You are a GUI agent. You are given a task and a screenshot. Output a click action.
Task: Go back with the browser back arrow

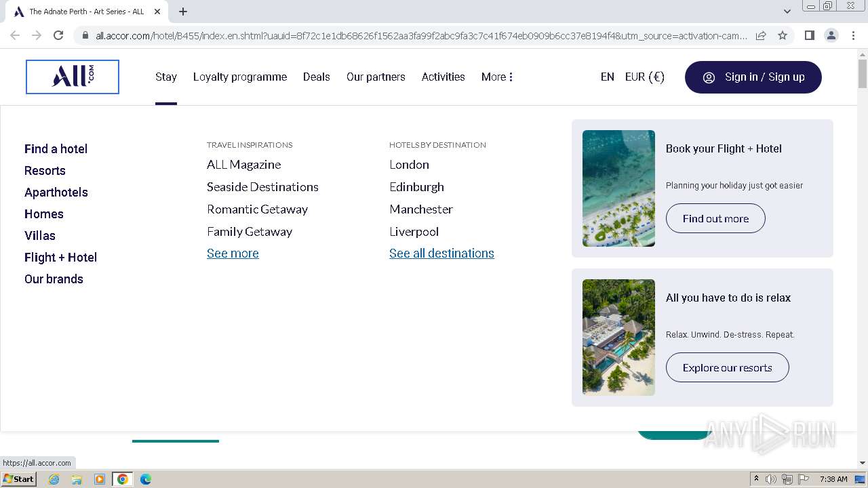click(15, 35)
